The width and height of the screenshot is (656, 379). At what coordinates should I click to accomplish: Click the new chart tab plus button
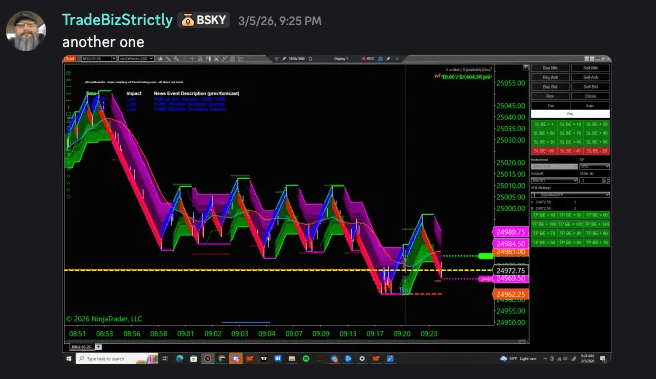98,347
